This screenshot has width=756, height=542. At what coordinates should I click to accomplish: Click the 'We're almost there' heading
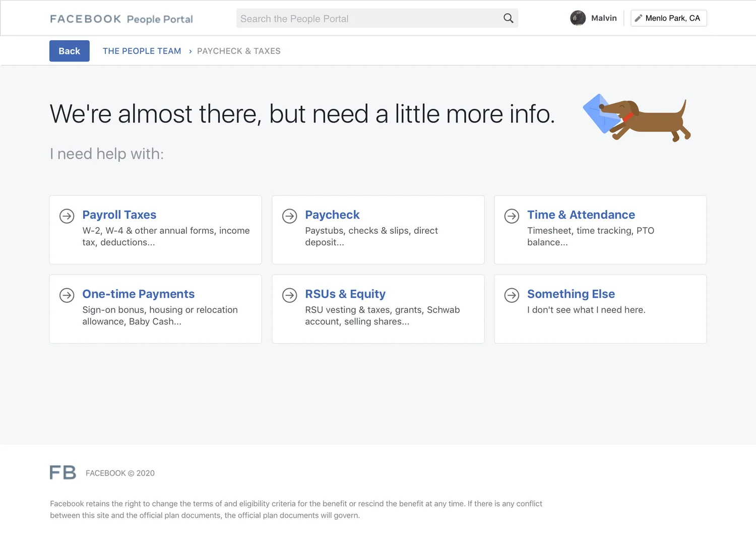tap(302, 114)
